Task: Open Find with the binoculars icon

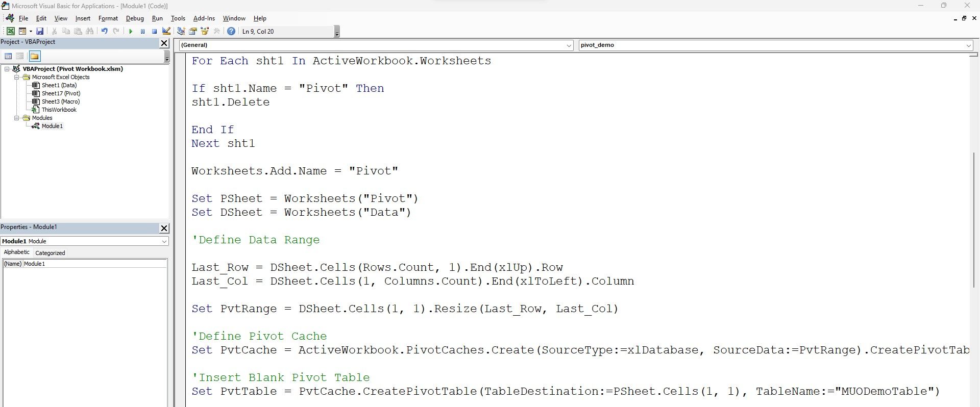Action: [90, 31]
